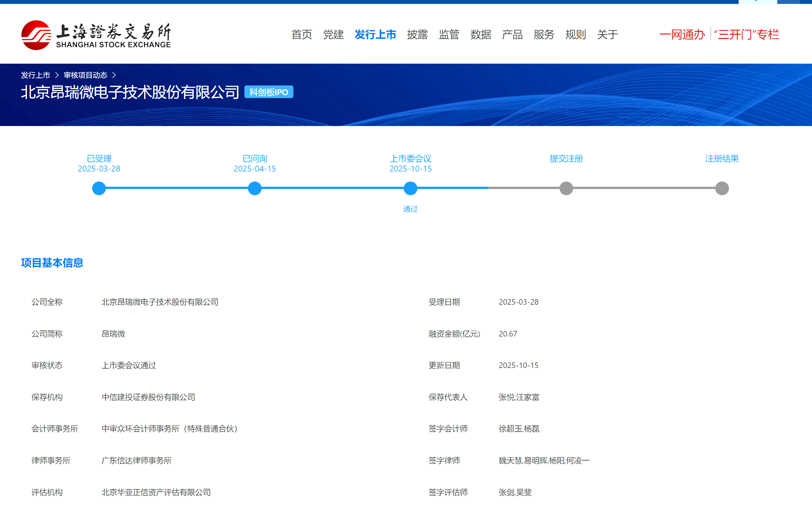Go to the 监管 section
The image size is (812, 519).
pos(449,34)
